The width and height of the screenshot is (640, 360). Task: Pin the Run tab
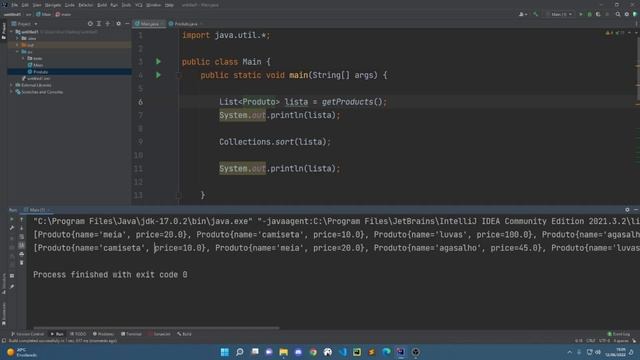(x=12, y=287)
